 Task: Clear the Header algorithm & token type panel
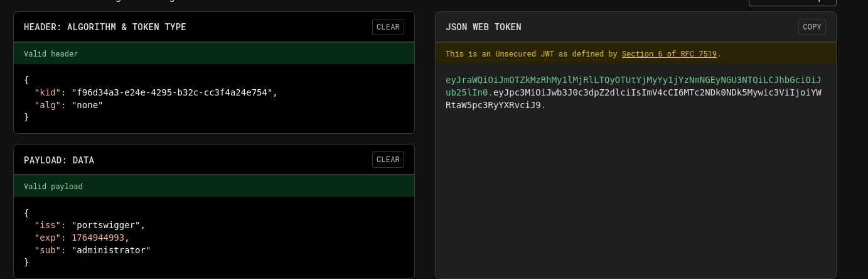tap(387, 27)
